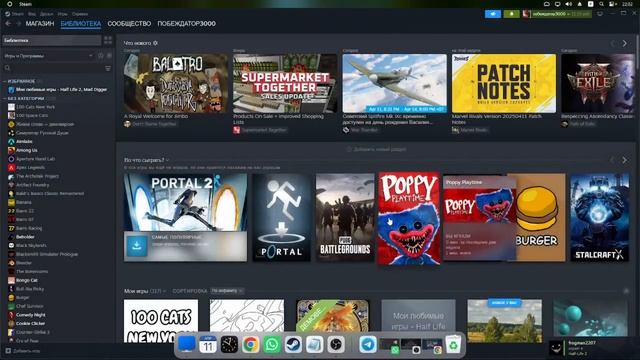Open the СООБЩЕСТВО tab
Image resolution: width=640 pixels, height=360 pixels.
pyautogui.click(x=129, y=24)
